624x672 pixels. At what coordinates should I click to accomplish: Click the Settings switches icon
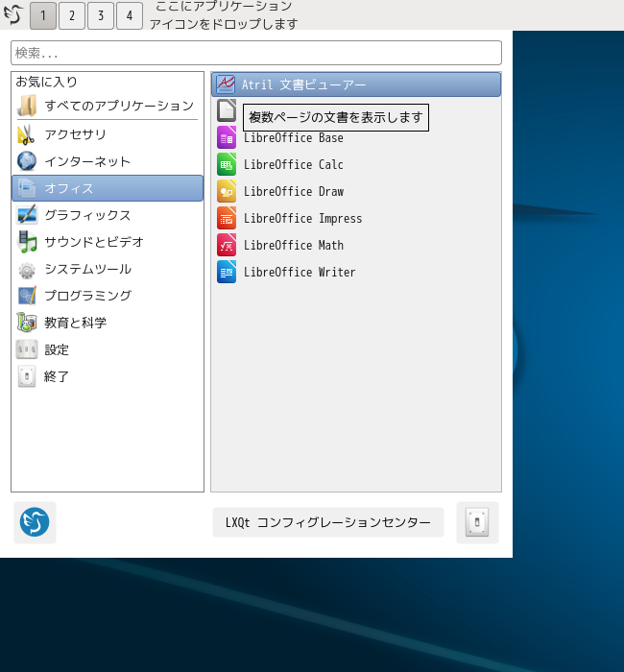point(27,349)
